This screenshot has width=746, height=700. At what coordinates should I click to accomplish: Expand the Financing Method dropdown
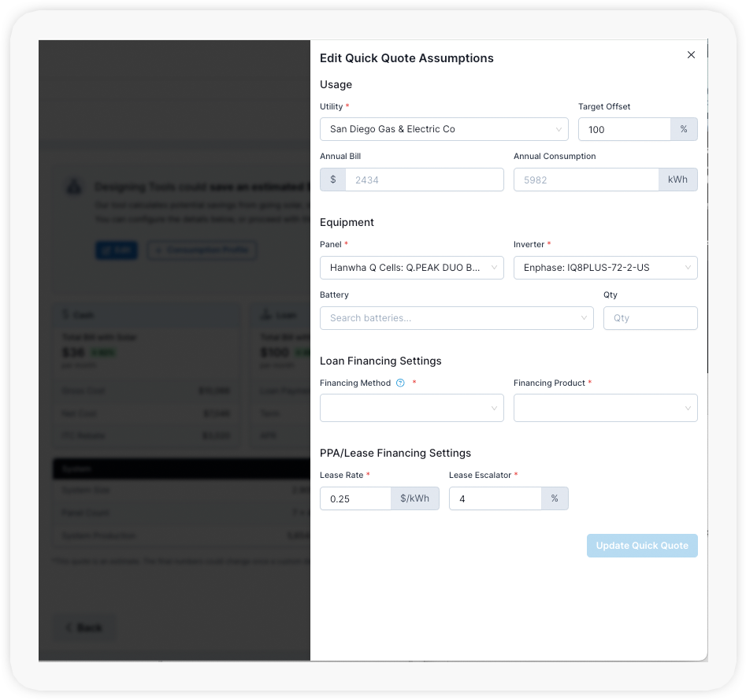[x=411, y=408]
